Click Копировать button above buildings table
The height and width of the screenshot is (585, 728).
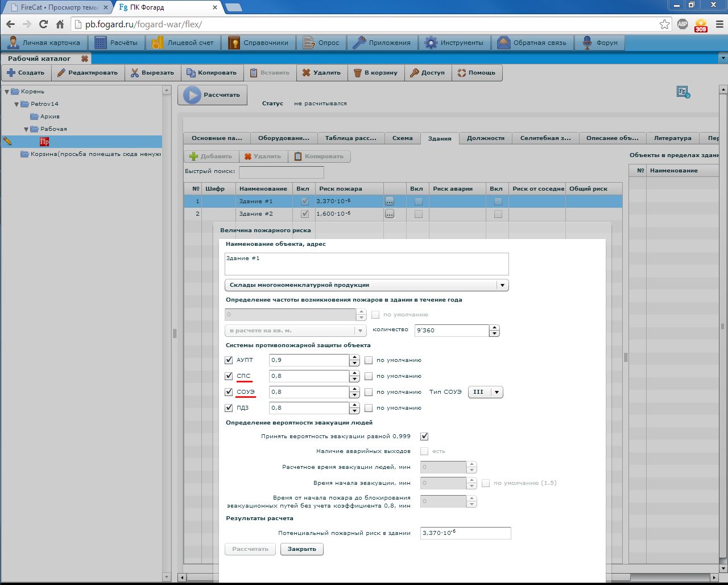pyautogui.click(x=320, y=156)
